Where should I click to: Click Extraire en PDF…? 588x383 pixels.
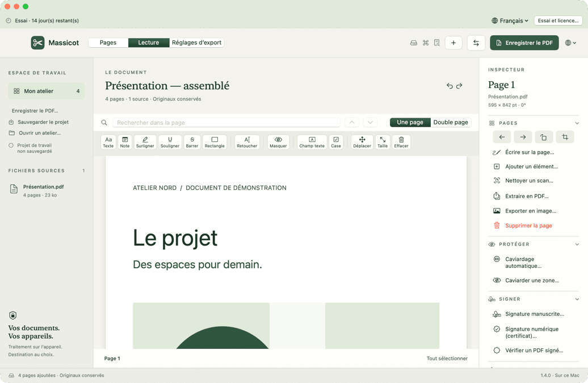click(x=521, y=197)
